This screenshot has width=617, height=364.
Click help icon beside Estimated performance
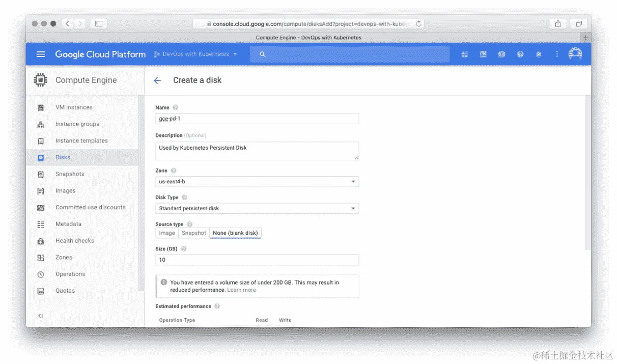pyautogui.click(x=217, y=306)
